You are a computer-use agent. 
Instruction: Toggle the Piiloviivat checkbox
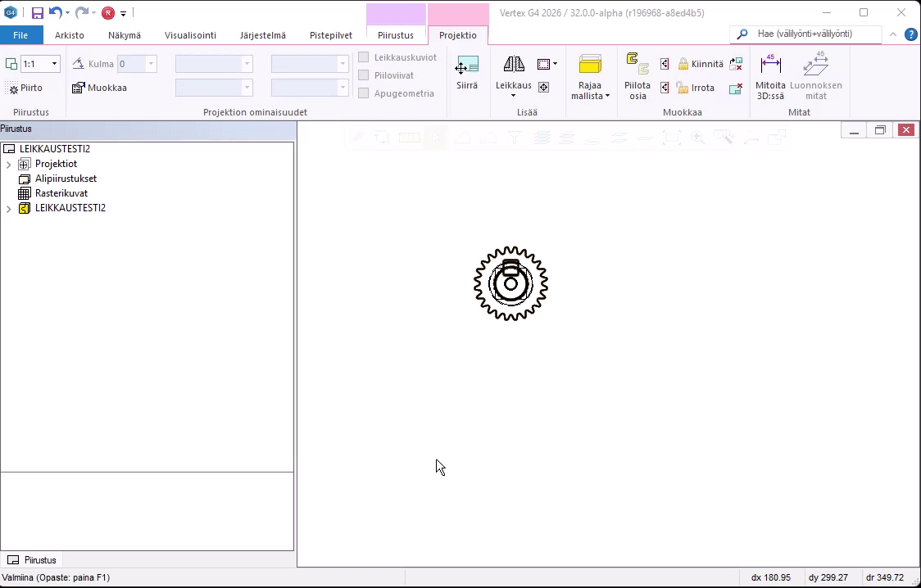pyautogui.click(x=363, y=75)
